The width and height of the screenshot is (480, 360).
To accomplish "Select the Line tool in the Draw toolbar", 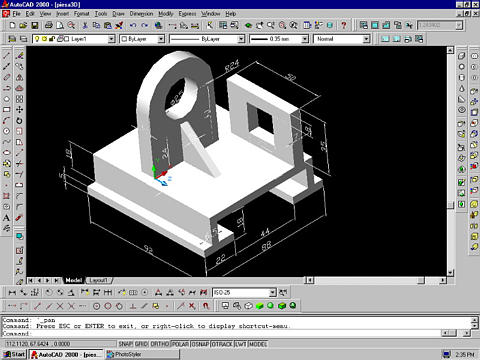I will [x=6, y=56].
